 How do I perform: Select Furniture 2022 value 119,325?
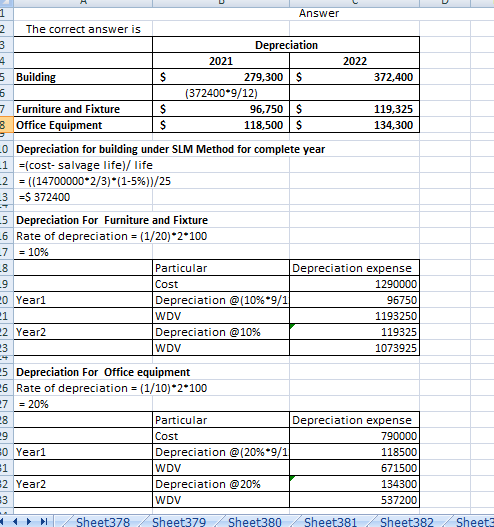[x=355, y=109]
